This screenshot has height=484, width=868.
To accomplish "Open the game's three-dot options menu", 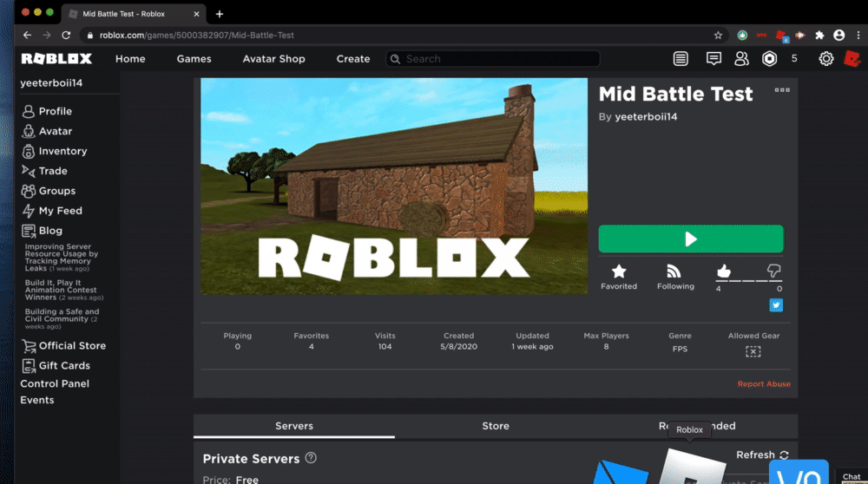I will 782,89.
